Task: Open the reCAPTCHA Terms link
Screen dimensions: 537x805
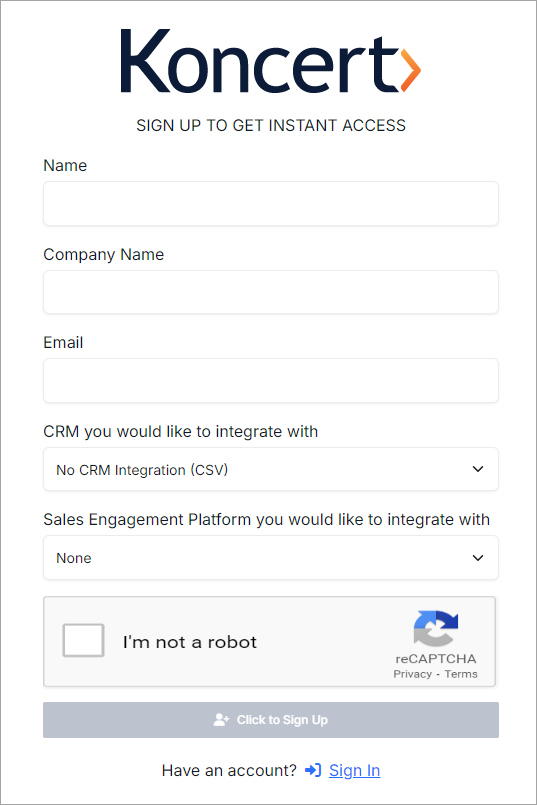Action: coord(461,674)
